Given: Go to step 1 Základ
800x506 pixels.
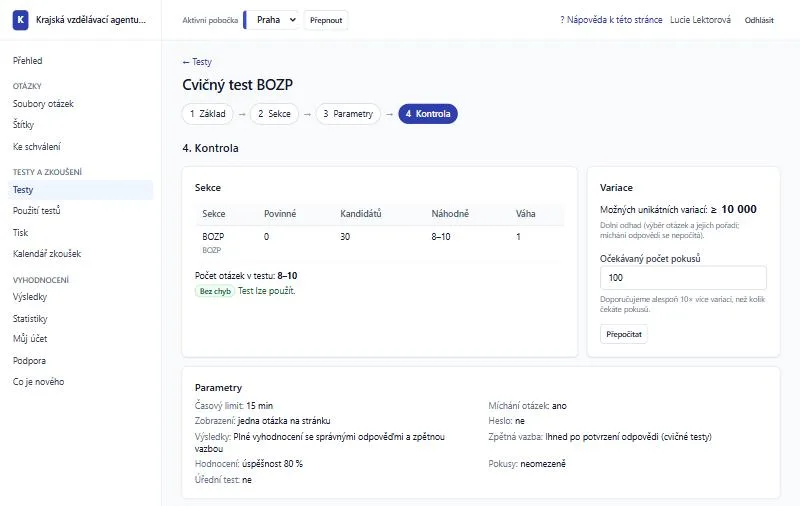Looking at the screenshot, I should [x=208, y=114].
